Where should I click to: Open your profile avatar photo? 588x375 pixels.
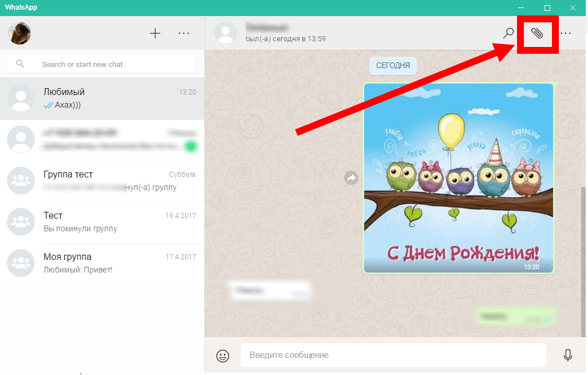[x=19, y=33]
